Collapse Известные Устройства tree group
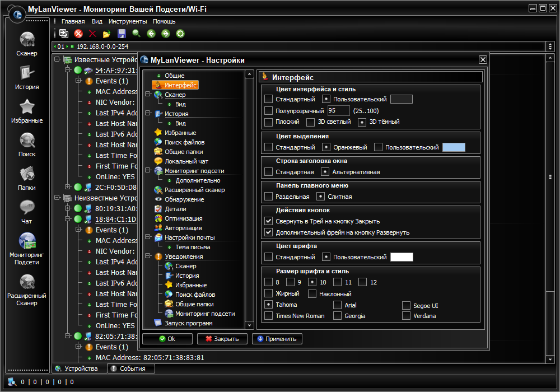560x392 pixels. [57, 59]
